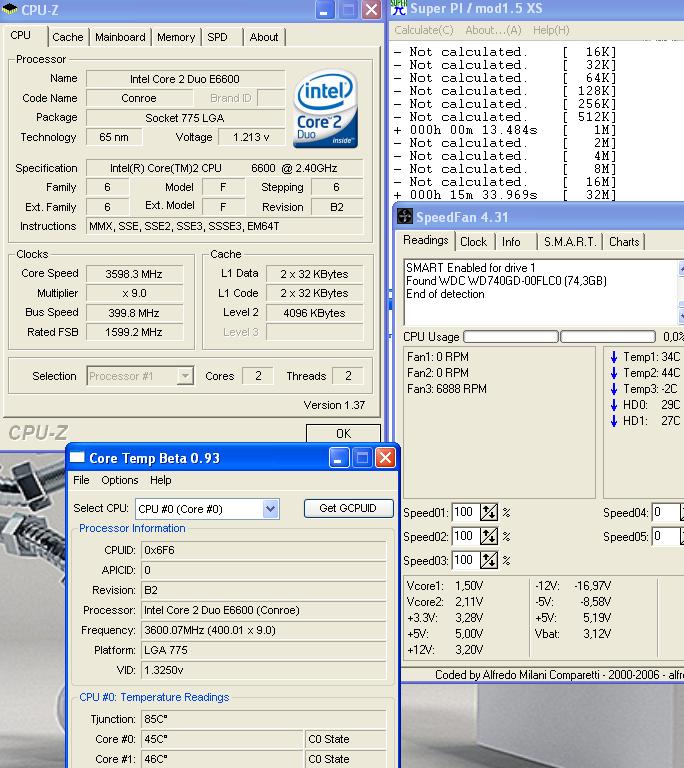Maximize the Core Temp window
Viewport: 684px width, 768px height.
pyautogui.click(x=362, y=458)
